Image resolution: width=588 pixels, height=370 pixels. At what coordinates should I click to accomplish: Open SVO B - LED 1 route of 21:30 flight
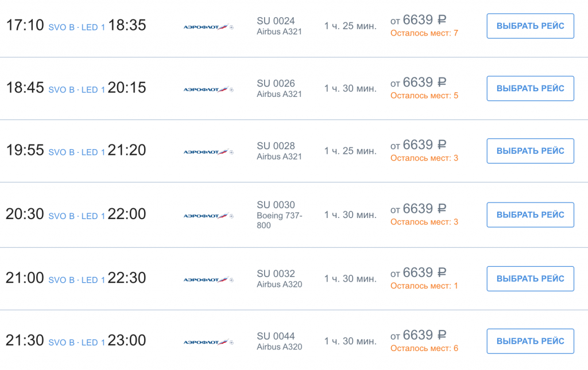click(76, 342)
